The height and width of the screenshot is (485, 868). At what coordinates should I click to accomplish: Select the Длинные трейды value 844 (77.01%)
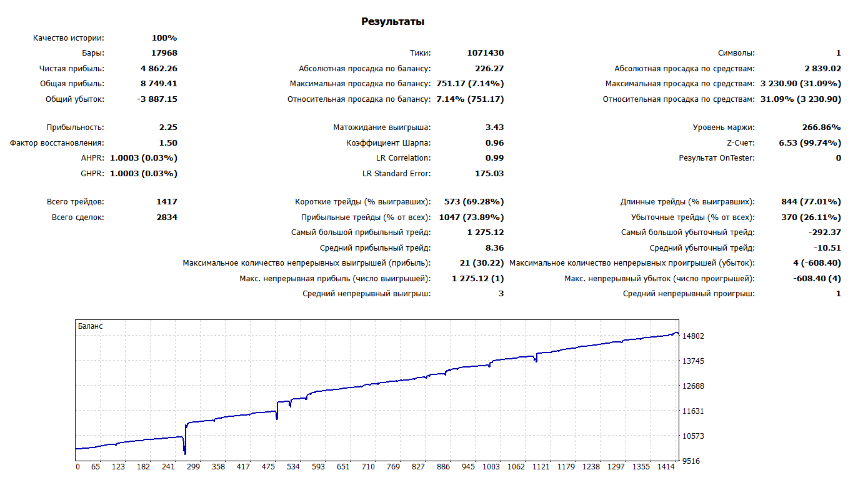click(x=810, y=202)
